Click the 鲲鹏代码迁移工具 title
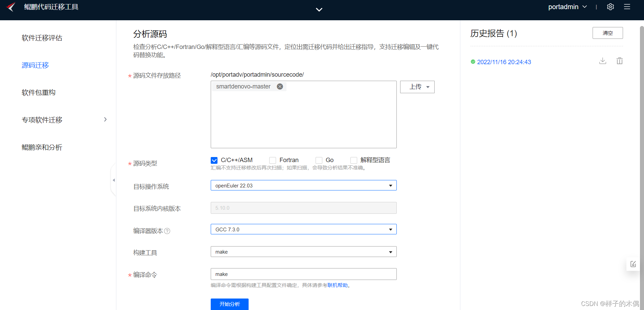The image size is (644, 310). click(51, 7)
